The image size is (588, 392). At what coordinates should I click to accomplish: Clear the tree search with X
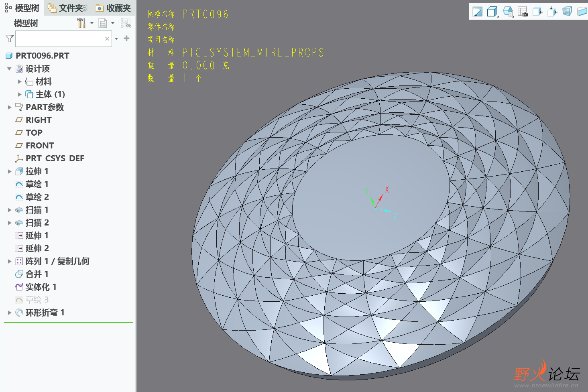pyautogui.click(x=107, y=39)
